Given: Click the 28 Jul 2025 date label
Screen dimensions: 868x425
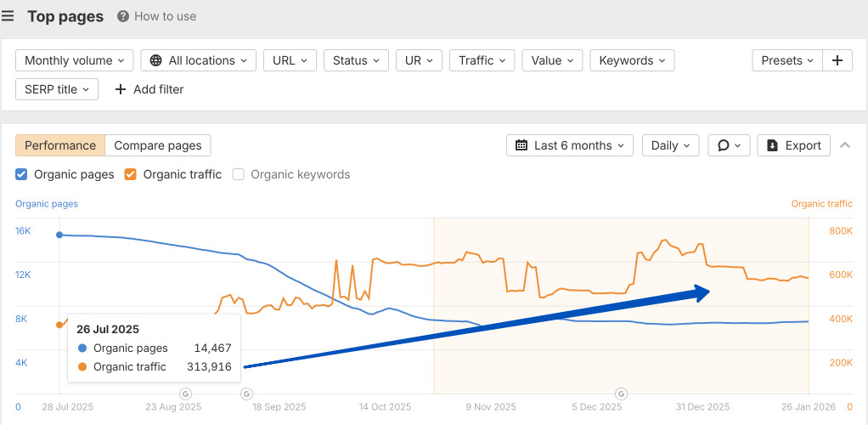Looking at the screenshot, I should 68,407.
